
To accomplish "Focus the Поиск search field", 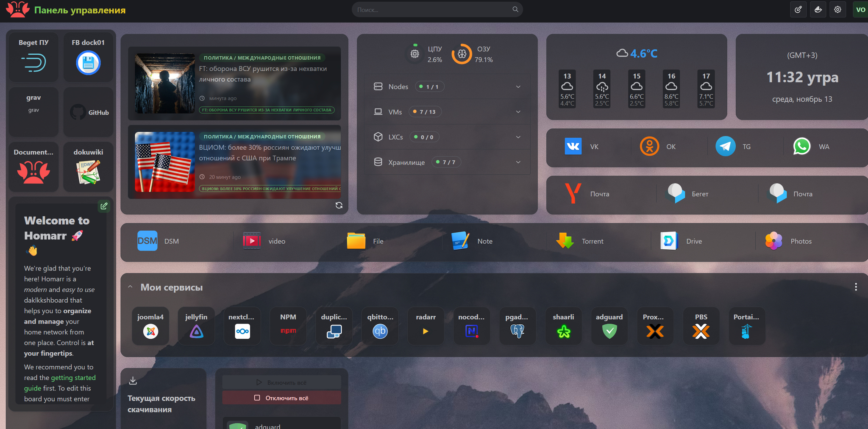I will [x=437, y=9].
